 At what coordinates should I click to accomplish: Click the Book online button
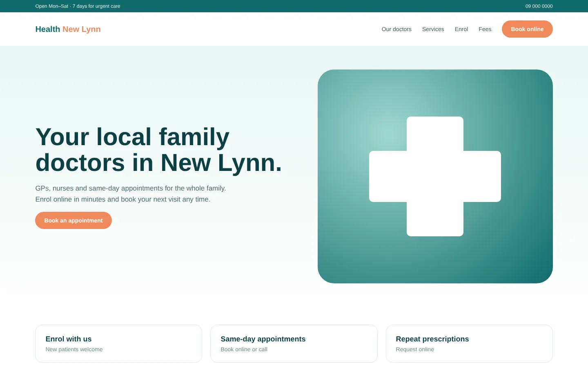point(527,29)
